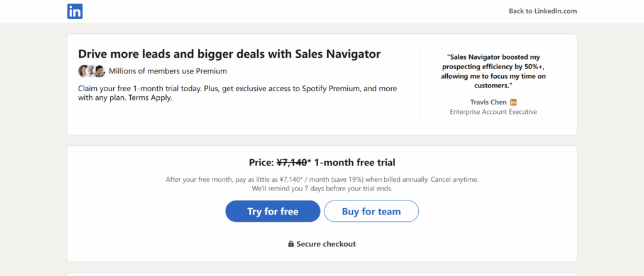Click the Travis Chen name
This screenshot has height=276, width=644.
tap(488, 102)
